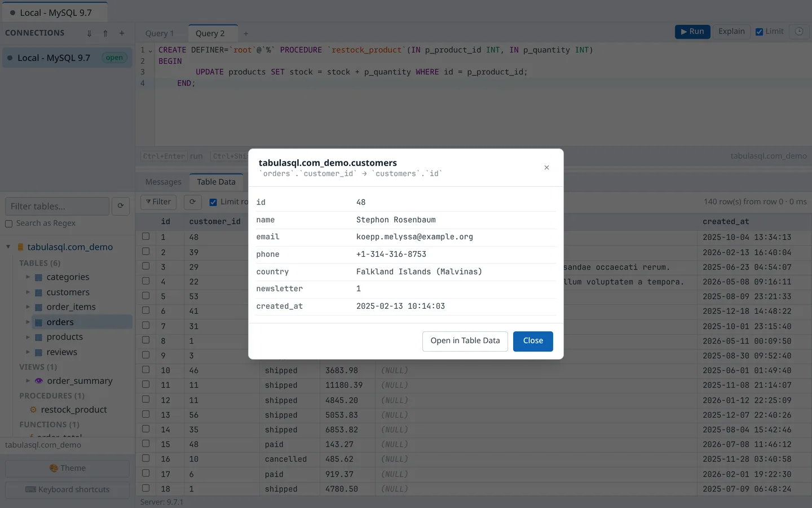Click the name value Stephon Rosenbaum
Screen dimensions: 812x508
pyautogui.click(x=396, y=220)
